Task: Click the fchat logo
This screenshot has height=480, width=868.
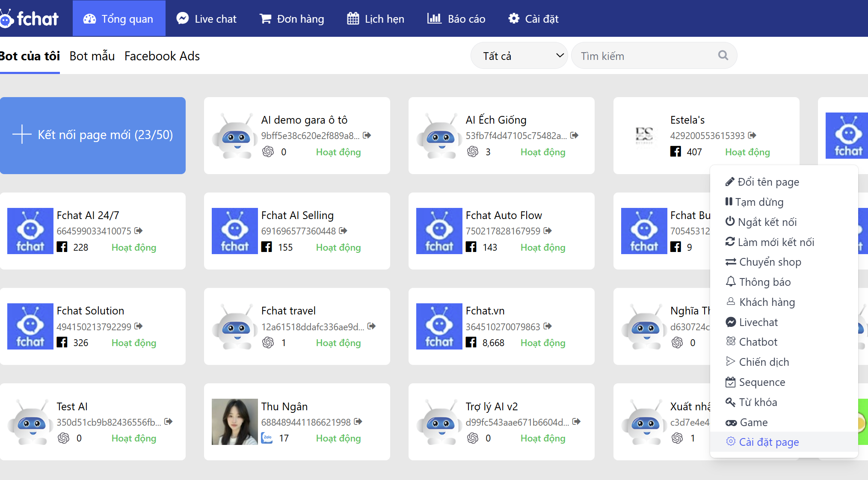Action: point(29,18)
